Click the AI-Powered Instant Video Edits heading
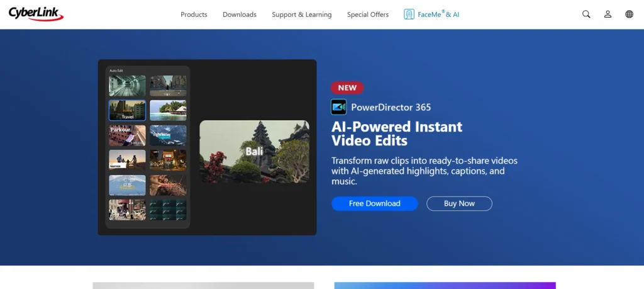The width and height of the screenshot is (644, 289). tap(397, 133)
